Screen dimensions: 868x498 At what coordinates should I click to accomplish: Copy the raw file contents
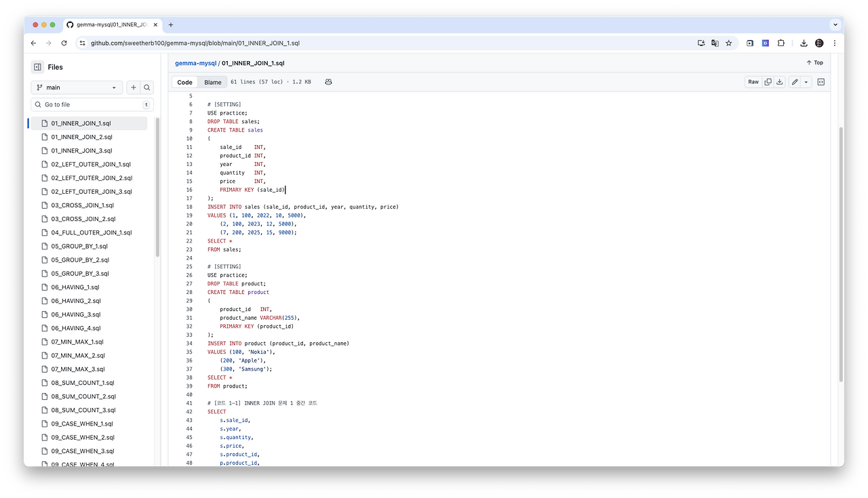(x=768, y=82)
